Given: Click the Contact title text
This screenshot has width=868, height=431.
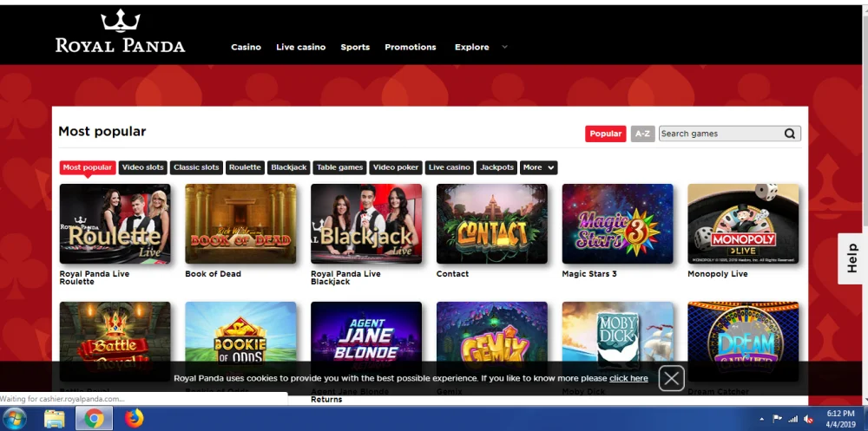Looking at the screenshot, I should point(452,274).
